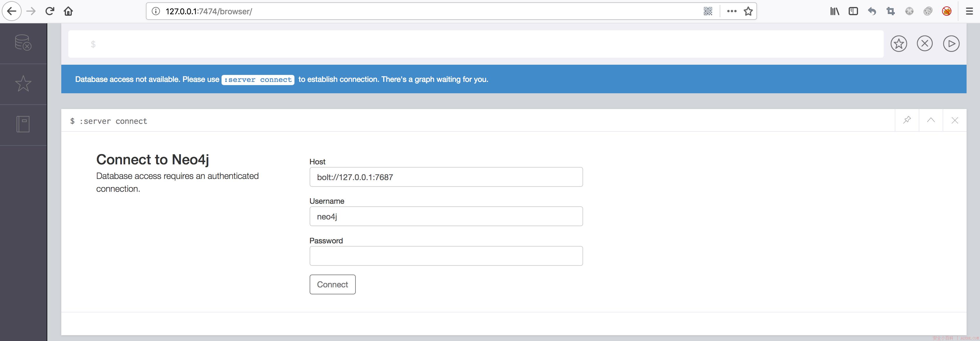Screen dimensions: 980x341
Task: Focus the Username input field
Action: click(446, 217)
